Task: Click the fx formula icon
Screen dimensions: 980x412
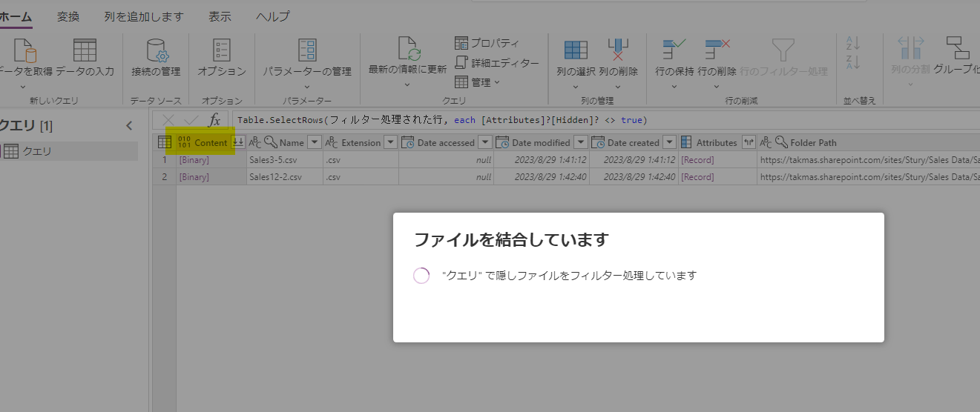Action: tap(214, 120)
